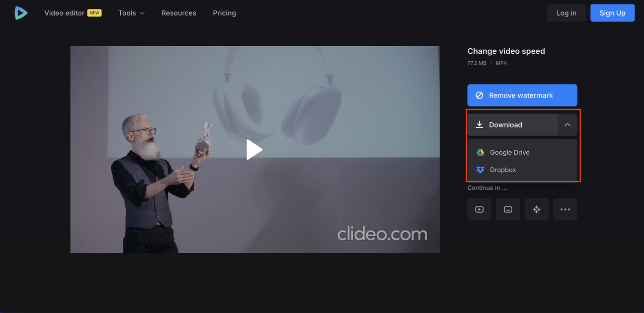Open the Video editor page
This screenshot has width=644, height=313.
[64, 13]
